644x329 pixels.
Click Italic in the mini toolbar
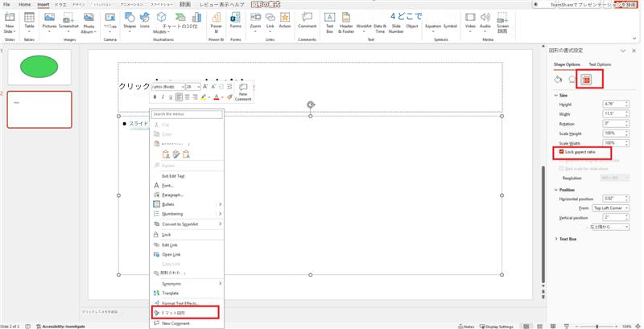pos(163,97)
